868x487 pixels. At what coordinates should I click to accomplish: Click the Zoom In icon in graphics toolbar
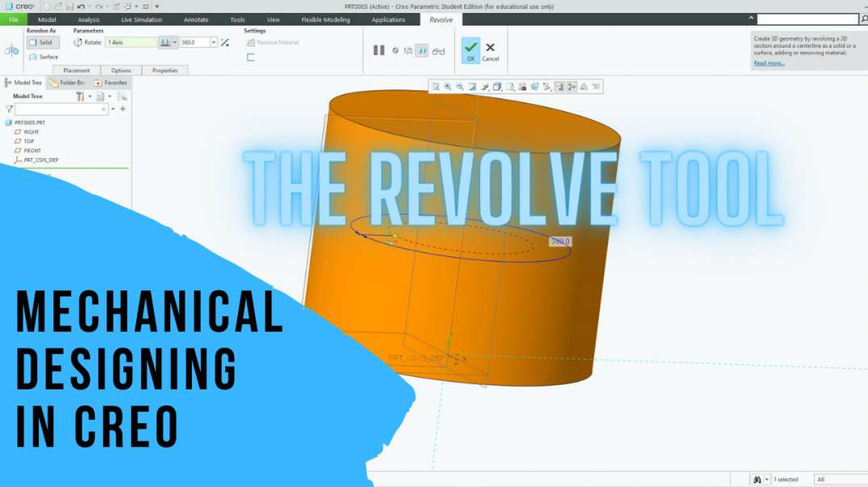pyautogui.click(x=447, y=87)
